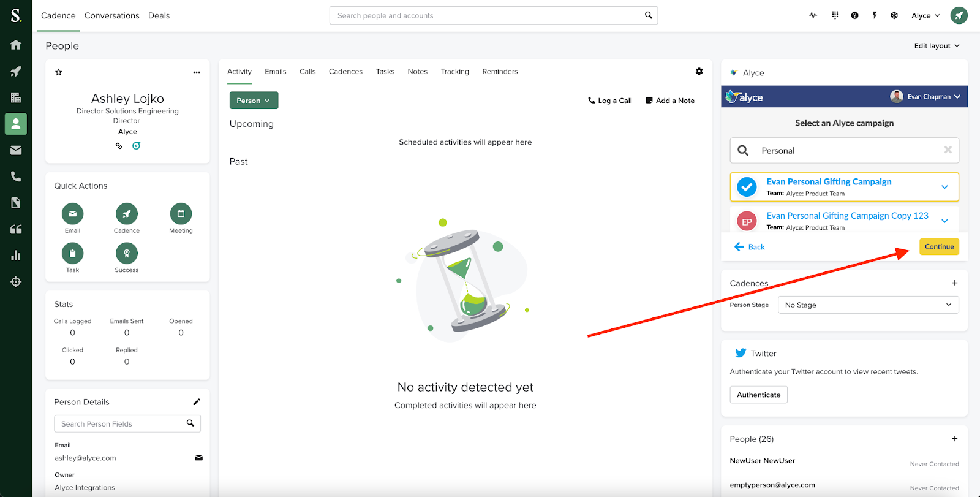Image resolution: width=980 pixels, height=497 pixels.
Task: Go to the Cadence top menu
Action: point(58,15)
